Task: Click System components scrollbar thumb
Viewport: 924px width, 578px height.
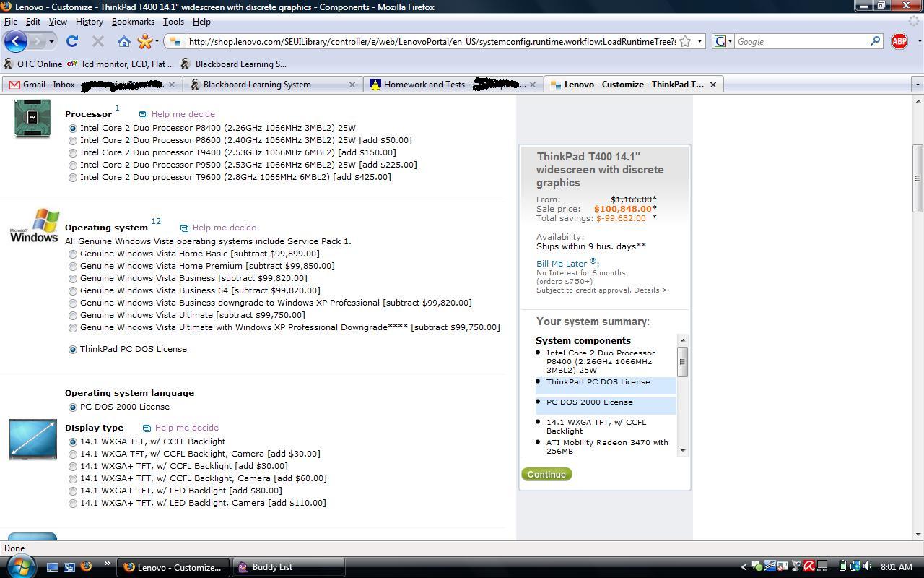Action: coord(682,361)
